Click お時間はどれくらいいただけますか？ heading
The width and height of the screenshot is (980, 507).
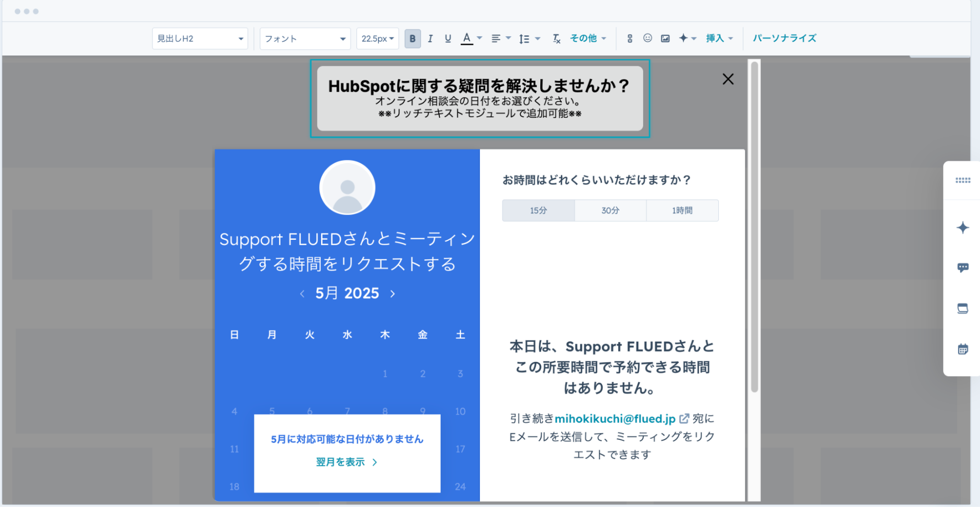pyautogui.click(x=597, y=180)
